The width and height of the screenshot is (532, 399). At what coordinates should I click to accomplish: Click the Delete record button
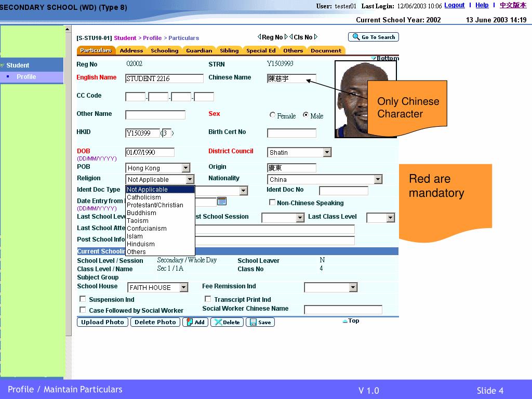227,322
